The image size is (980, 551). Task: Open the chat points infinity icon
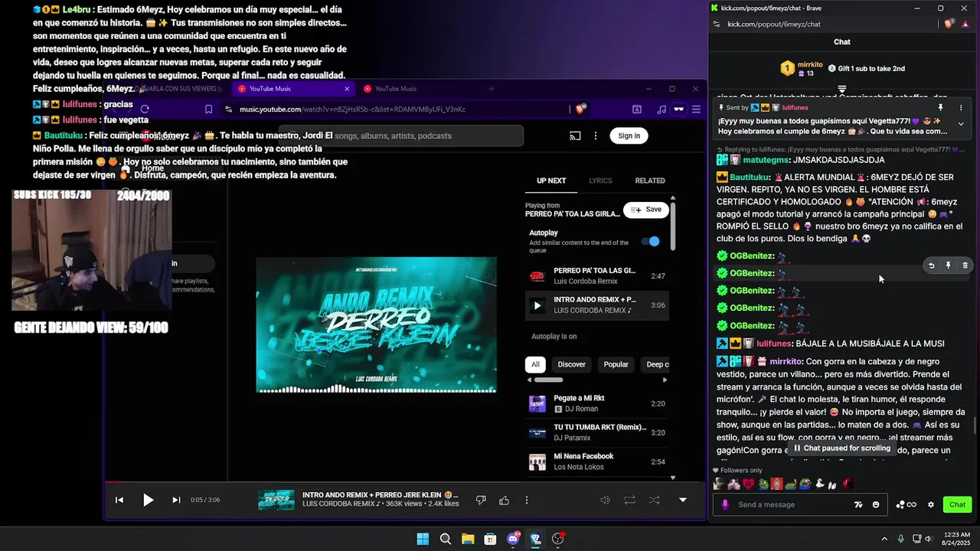(x=906, y=505)
